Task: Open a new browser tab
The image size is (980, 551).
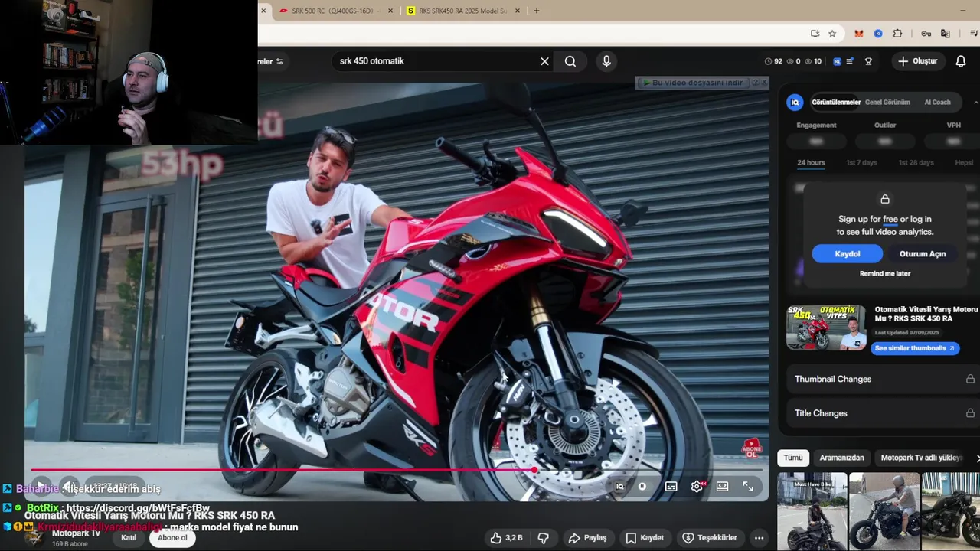Action: pos(536,11)
